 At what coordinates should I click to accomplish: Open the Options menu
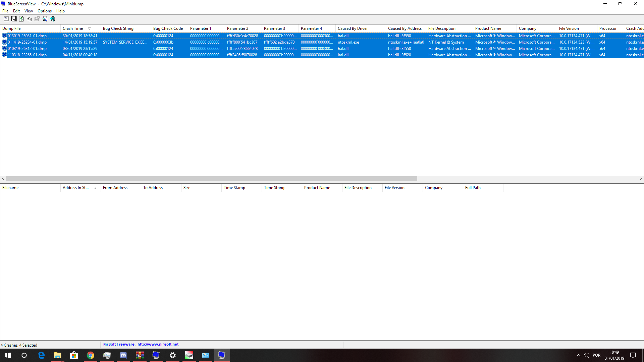point(45,11)
